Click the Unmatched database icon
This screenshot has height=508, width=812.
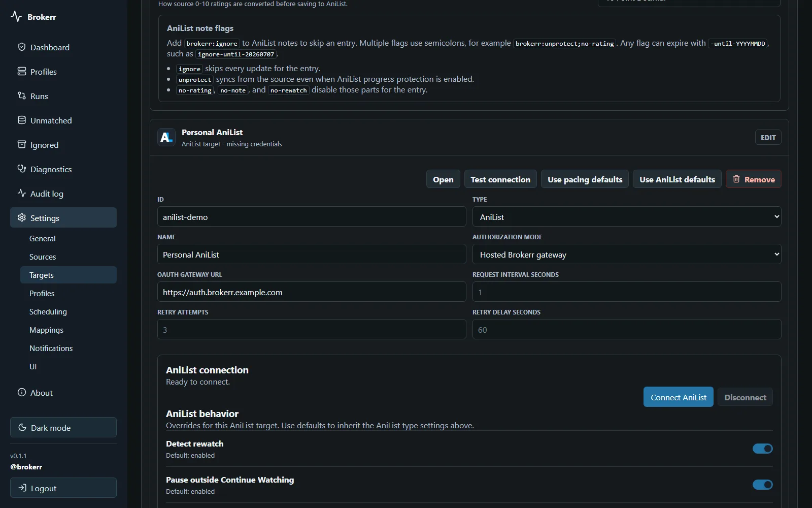(22, 120)
